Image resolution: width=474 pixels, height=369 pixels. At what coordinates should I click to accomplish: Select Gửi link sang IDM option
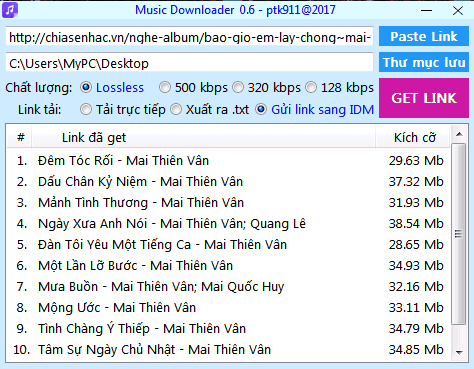click(315, 109)
